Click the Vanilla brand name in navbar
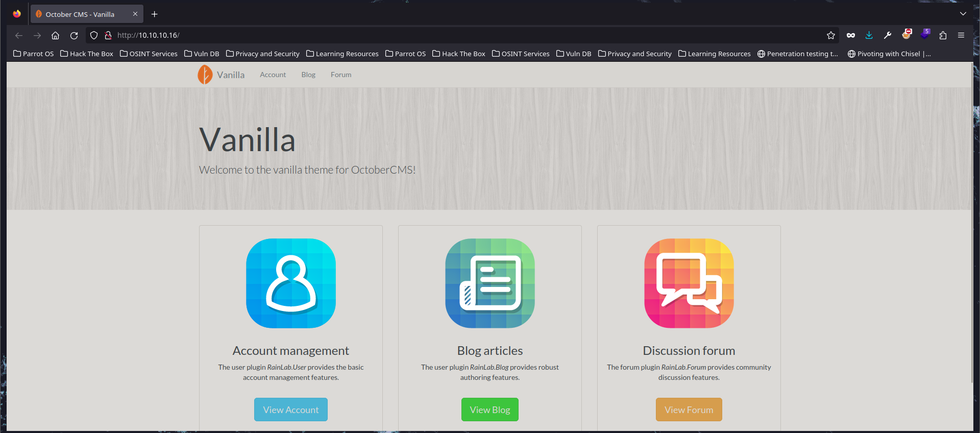The width and height of the screenshot is (980, 433). click(231, 75)
